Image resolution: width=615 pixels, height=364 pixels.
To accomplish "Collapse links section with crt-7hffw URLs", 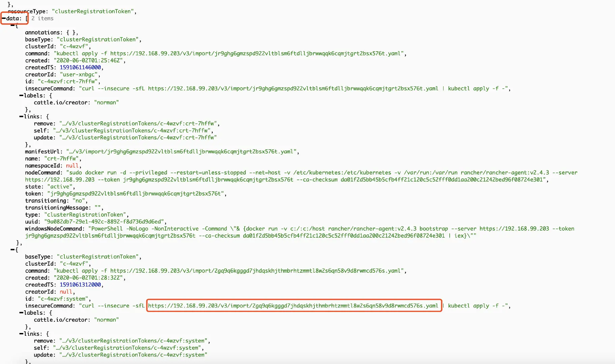I will 21,117.
